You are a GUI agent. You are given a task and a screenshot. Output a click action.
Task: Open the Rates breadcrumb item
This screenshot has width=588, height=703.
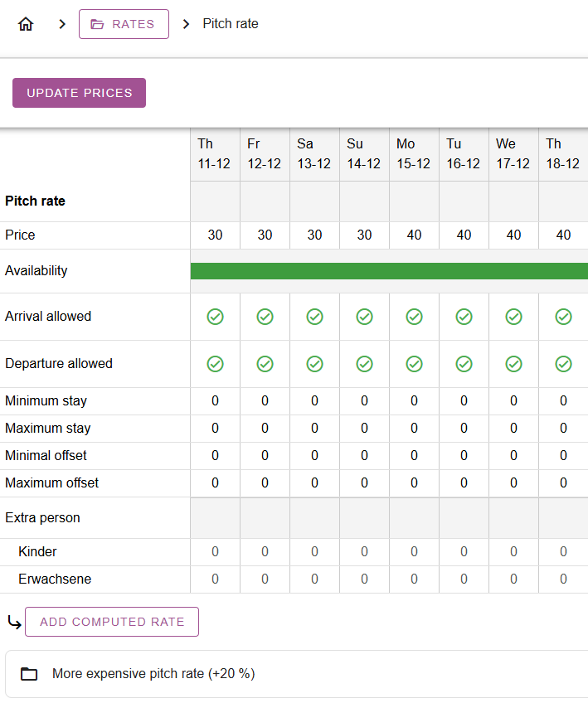click(124, 24)
